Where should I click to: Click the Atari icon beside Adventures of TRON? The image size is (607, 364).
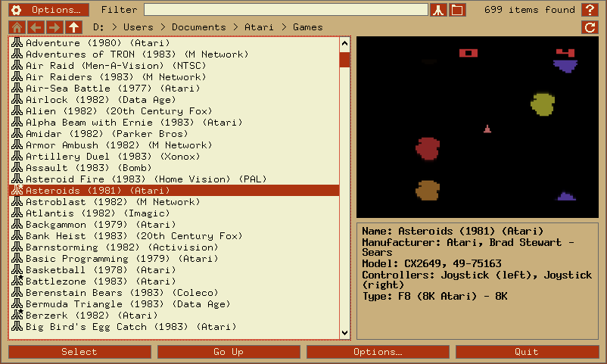tap(17, 54)
